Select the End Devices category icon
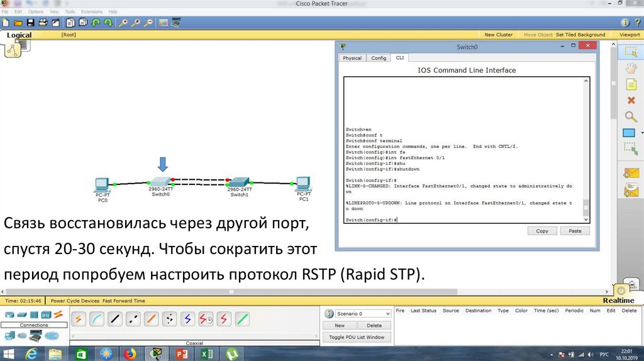Viewport: 644px width, 361px height. tap(9, 336)
